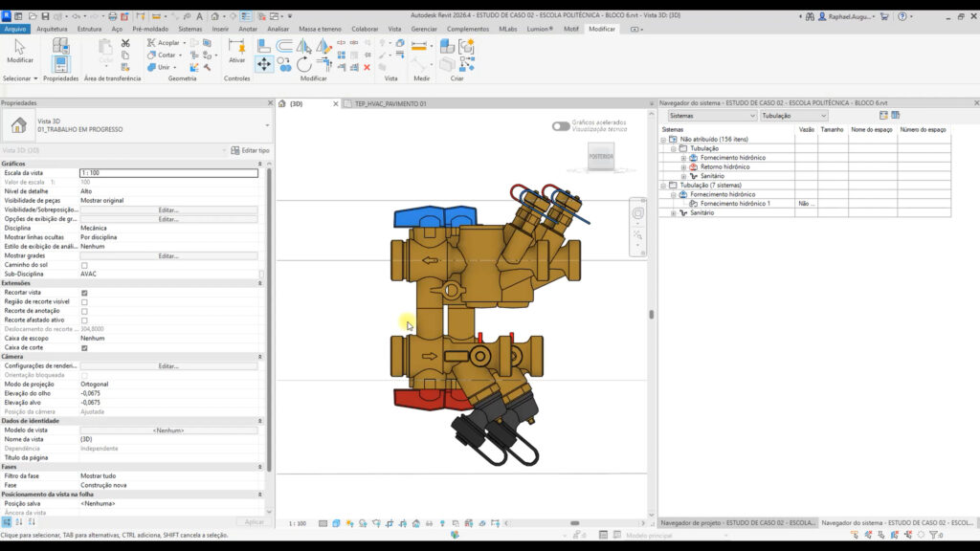The image size is (980, 551).
Task: Click the Print icon in quick access toolbar
Action: coord(113,16)
